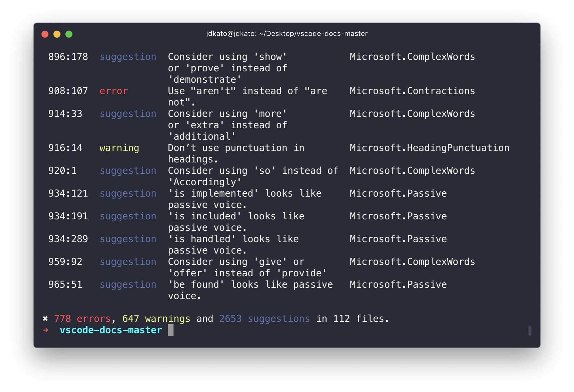Click the window title jdkato@jdkato path text
The height and width of the screenshot is (392, 574).
[x=287, y=34]
